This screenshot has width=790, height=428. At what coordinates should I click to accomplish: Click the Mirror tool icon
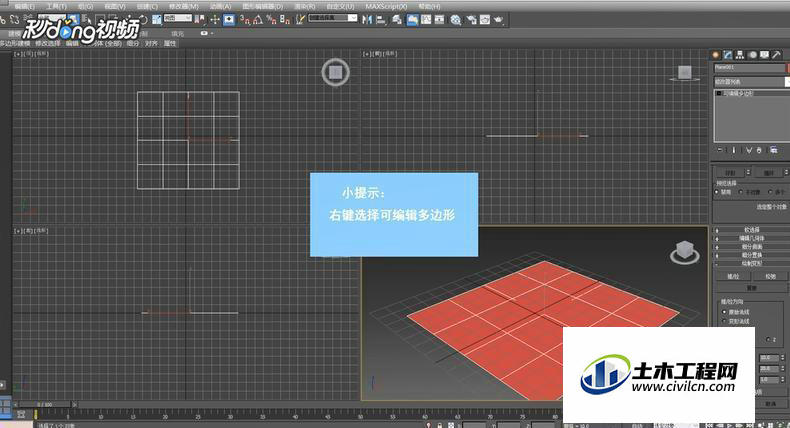[367, 20]
